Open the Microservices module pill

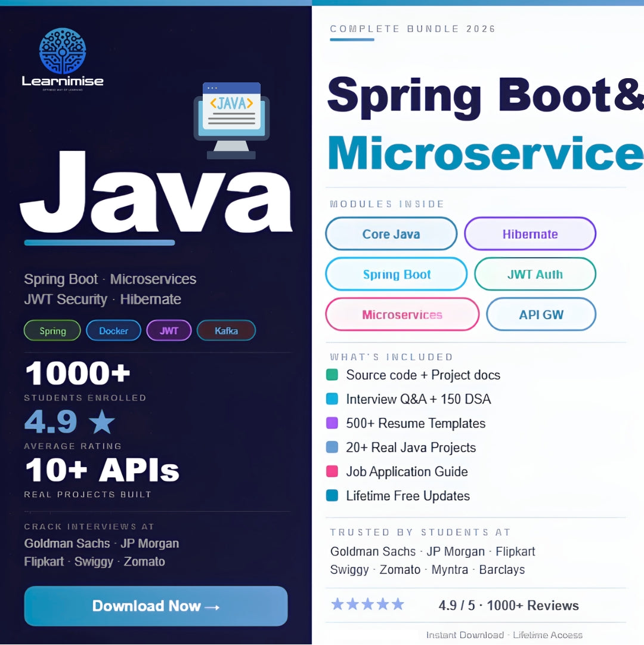[x=402, y=314]
